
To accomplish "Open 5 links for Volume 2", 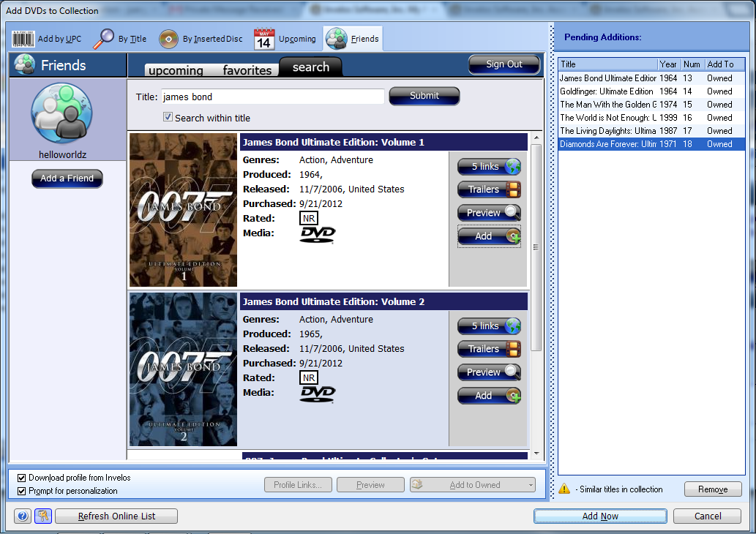I will pyautogui.click(x=489, y=326).
